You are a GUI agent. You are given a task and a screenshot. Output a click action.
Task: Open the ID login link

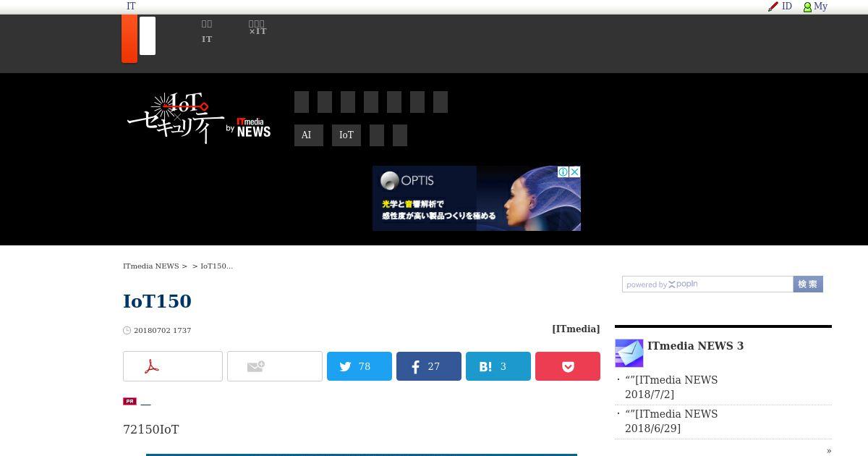(787, 7)
